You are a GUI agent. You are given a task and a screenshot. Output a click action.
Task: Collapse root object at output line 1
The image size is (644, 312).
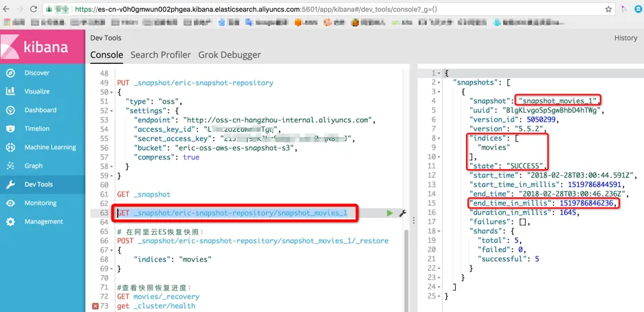441,74
